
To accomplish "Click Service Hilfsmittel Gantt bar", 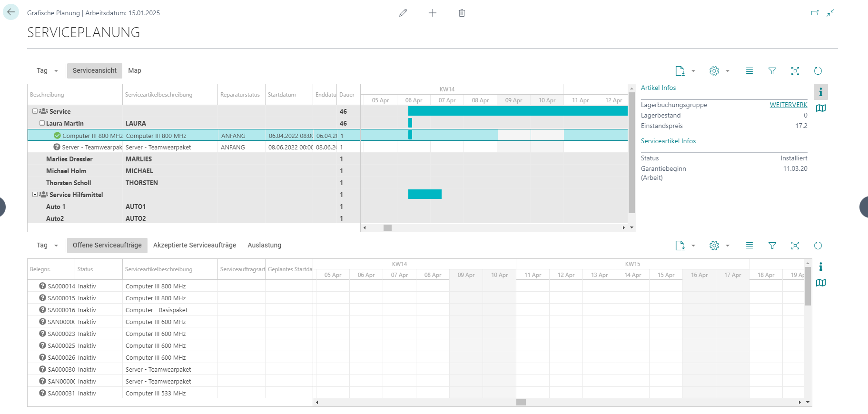I will [x=425, y=194].
